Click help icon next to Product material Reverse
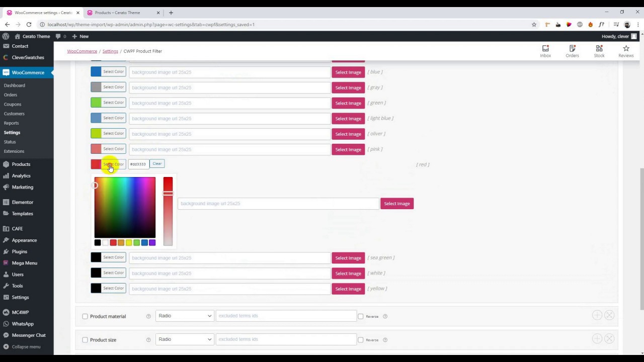This screenshot has height=362, width=644. (x=385, y=316)
